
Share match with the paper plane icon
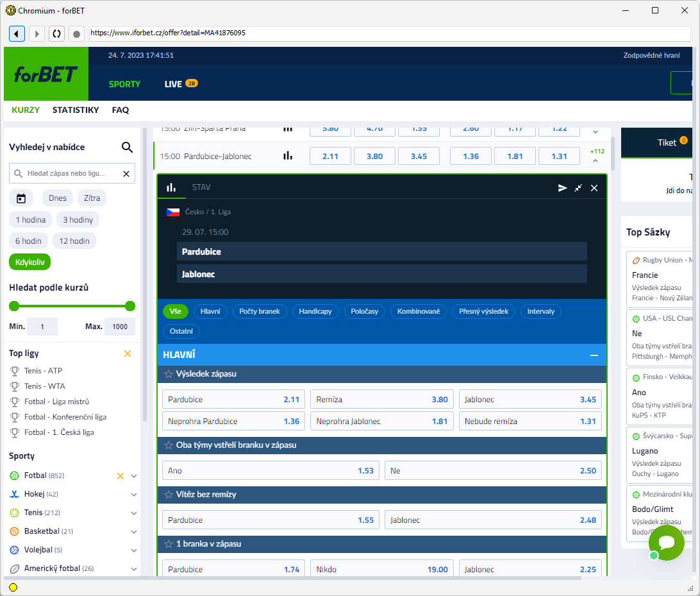[563, 188]
